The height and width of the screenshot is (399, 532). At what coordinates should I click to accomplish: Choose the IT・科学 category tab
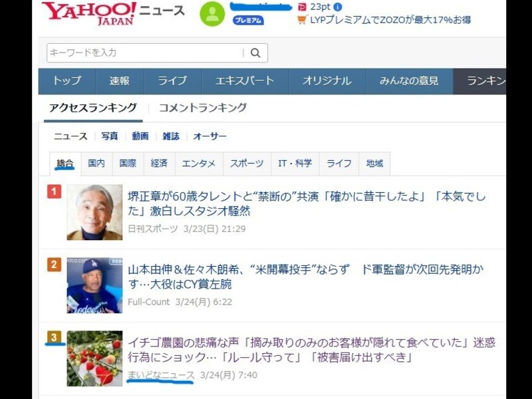coord(295,164)
